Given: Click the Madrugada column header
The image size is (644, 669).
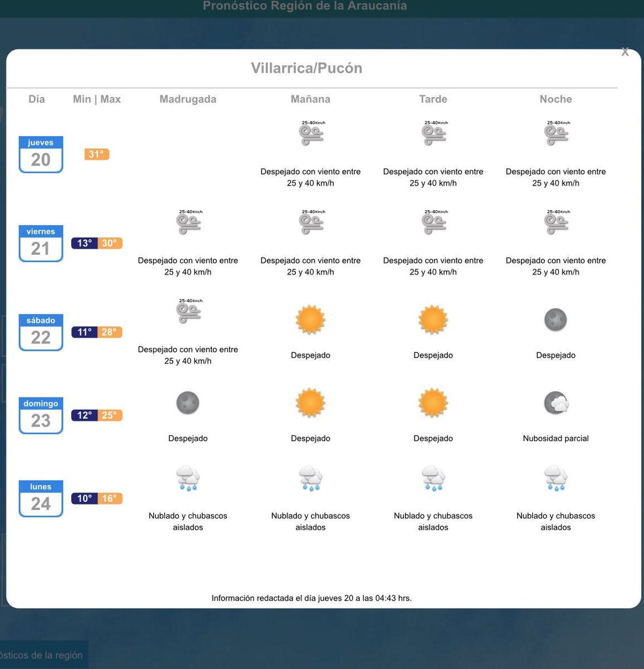Looking at the screenshot, I should (188, 99).
